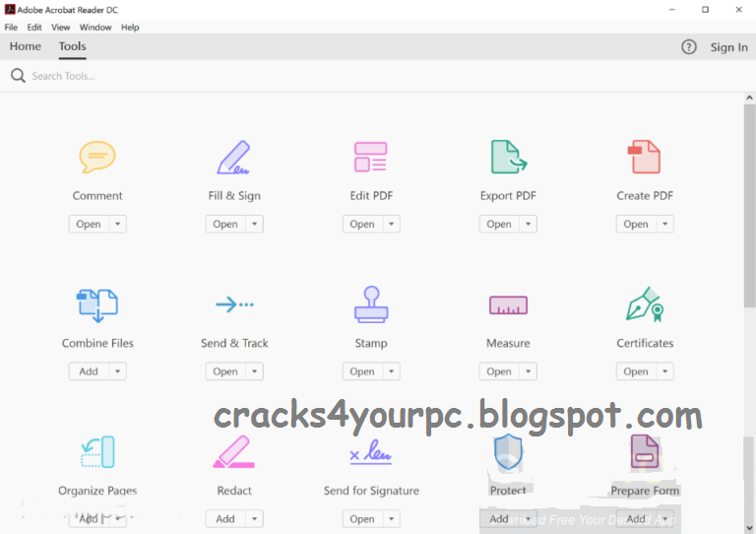Click Sign In link

click(728, 47)
